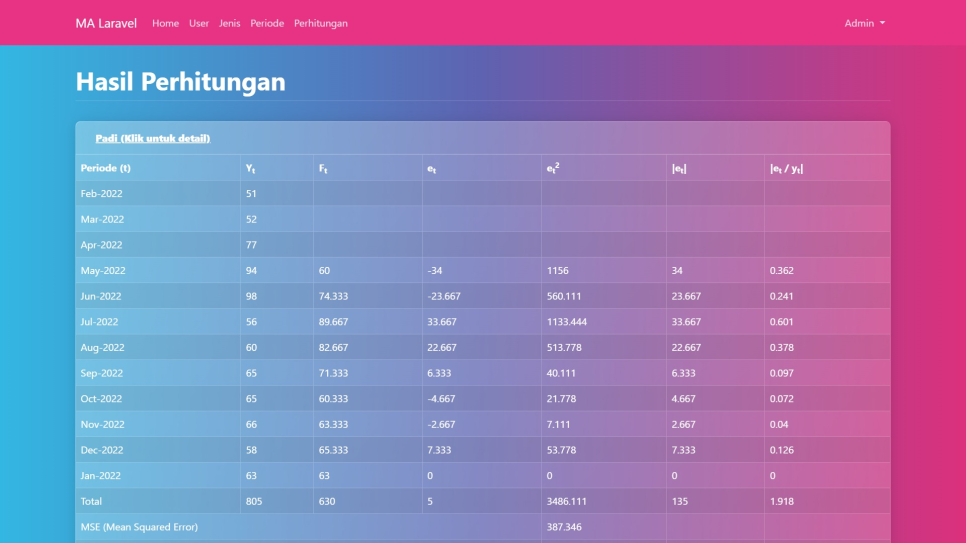Viewport: 966px width, 543px height.
Task: Expand Padi (Klik untuk detail) section
Action: pos(152,138)
